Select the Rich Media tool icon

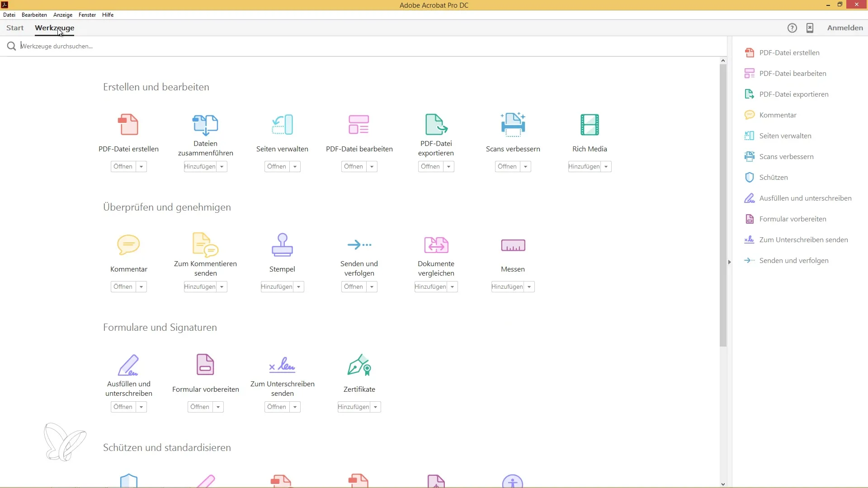click(590, 124)
